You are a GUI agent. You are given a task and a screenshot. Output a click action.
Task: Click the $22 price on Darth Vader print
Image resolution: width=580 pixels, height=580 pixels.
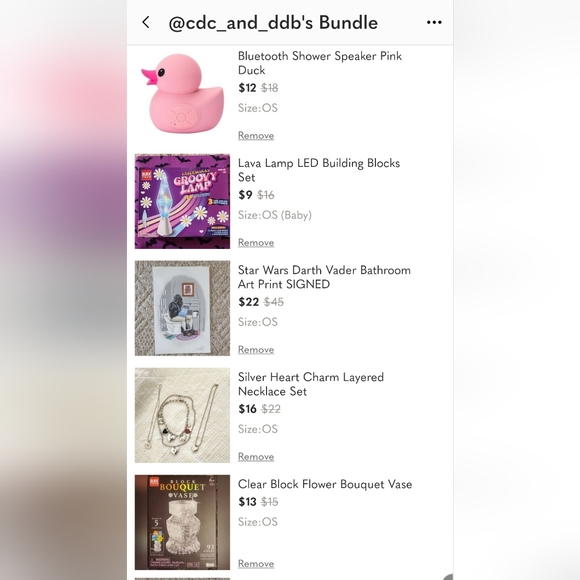(249, 302)
